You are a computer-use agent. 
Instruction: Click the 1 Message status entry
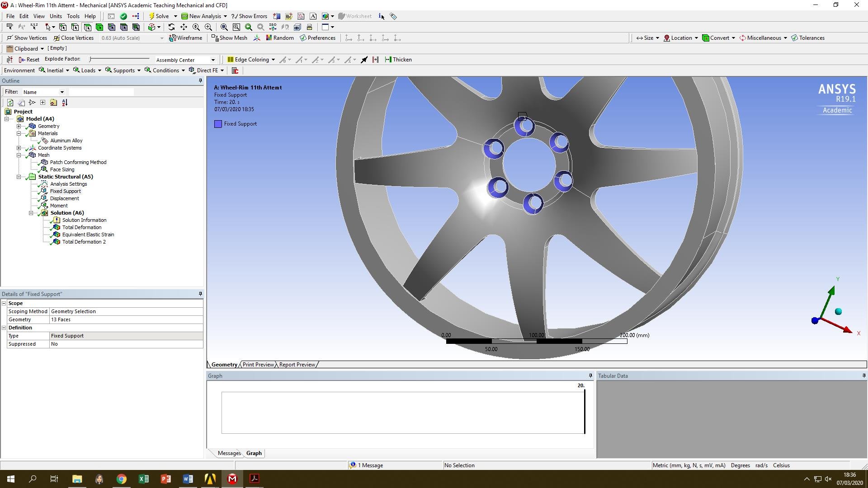(x=366, y=465)
